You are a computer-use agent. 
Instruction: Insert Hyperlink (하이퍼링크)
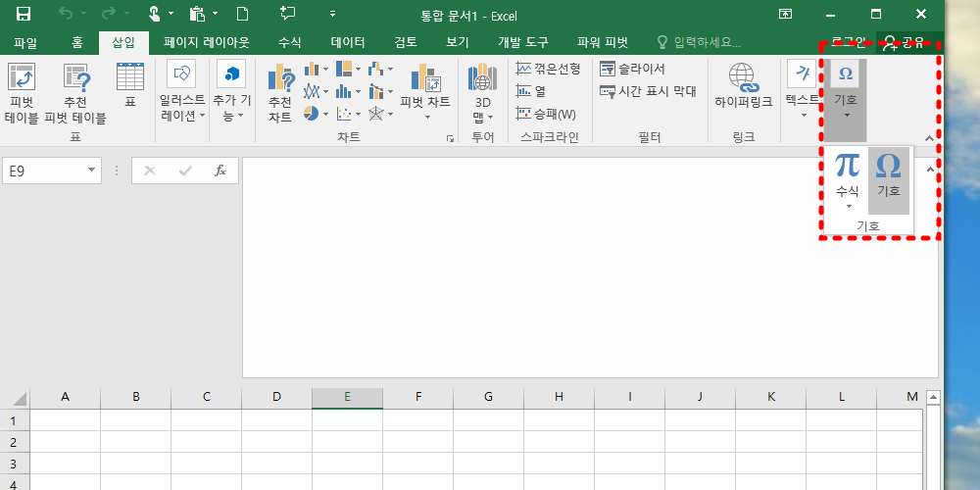click(744, 85)
